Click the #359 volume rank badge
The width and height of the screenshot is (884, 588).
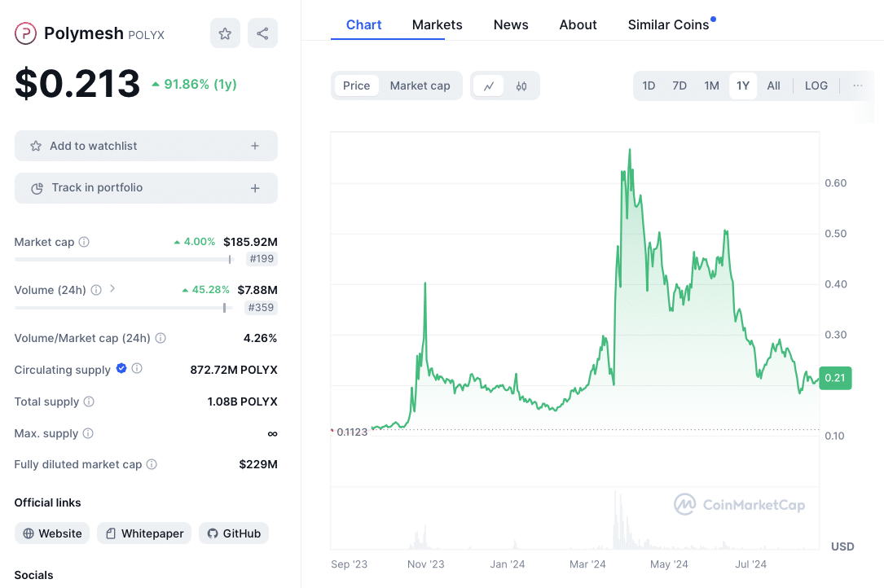point(261,307)
